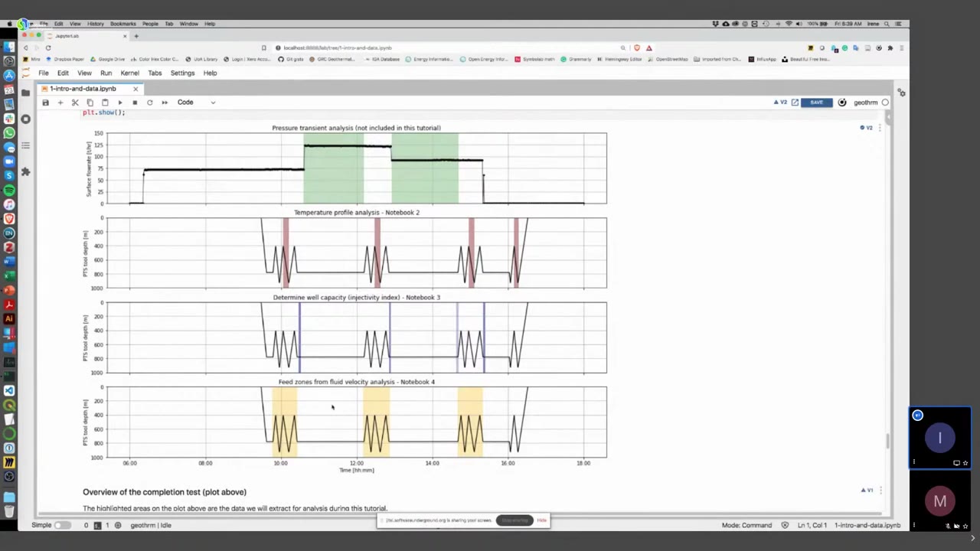Restart the kernel using the refresh icon
The height and width of the screenshot is (551, 980).
(150, 102)
